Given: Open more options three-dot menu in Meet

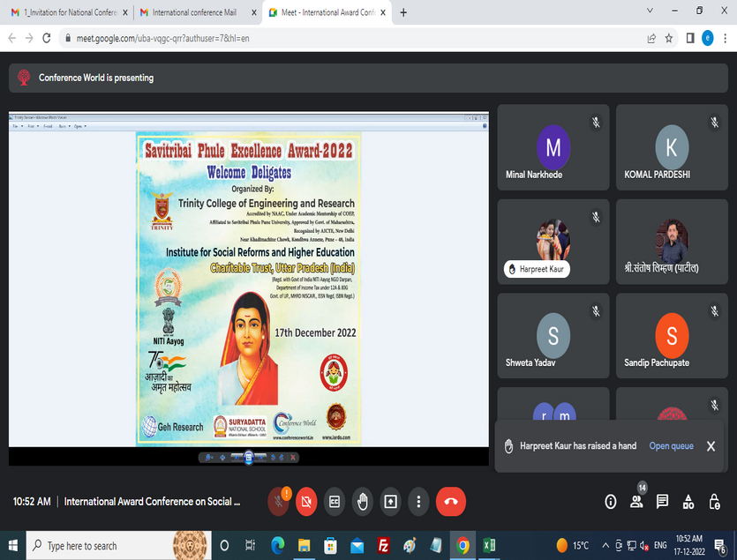Looking at the screenshot, I should click(418, 502).
